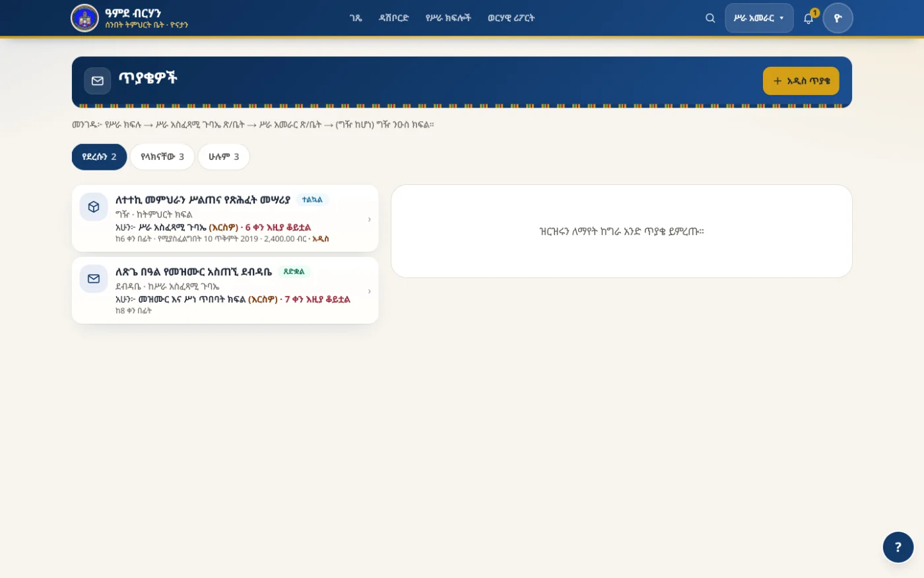Screen dimensions: 924x578
Task: Click the ግዥ · ከትምህርት ክፍል line
Action: [154, 215]
